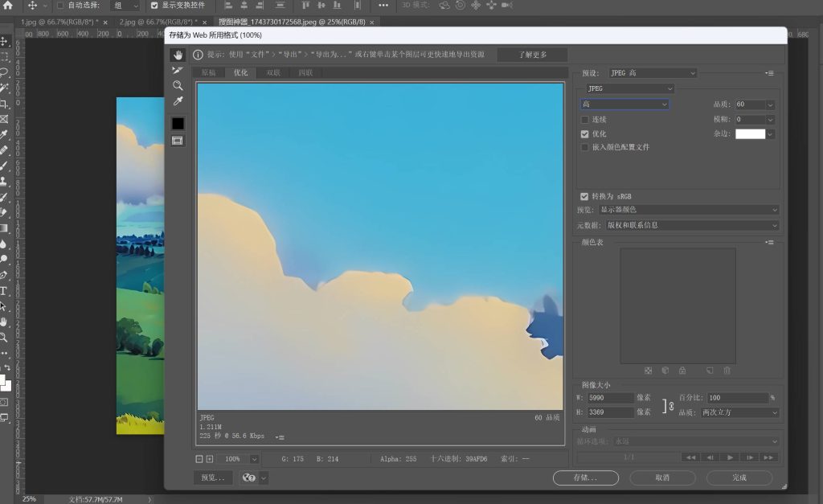Click the 了解更多 learn more button
823x504 pixels.
[x=532, y=55]
